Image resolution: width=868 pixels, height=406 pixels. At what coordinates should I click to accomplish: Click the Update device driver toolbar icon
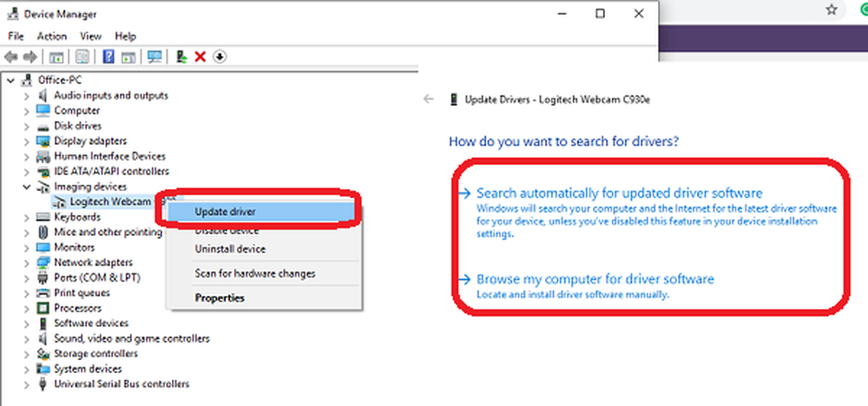pyautogui.click(x=181, y=56)
